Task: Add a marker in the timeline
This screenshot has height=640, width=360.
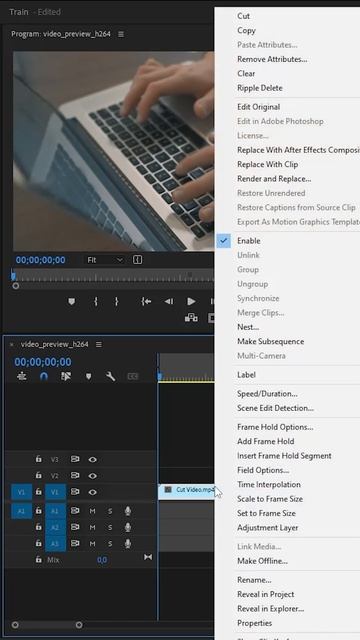Action: point(88,376)
